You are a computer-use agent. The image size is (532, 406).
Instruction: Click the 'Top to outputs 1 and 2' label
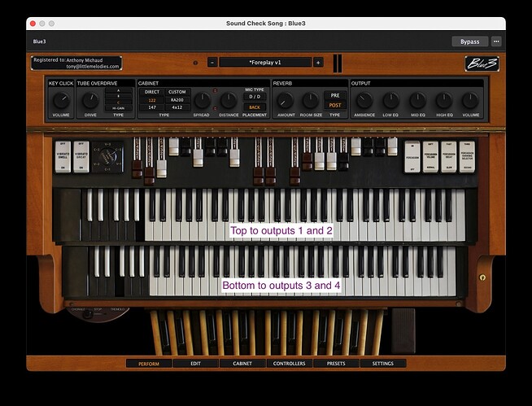pos(281,231)
